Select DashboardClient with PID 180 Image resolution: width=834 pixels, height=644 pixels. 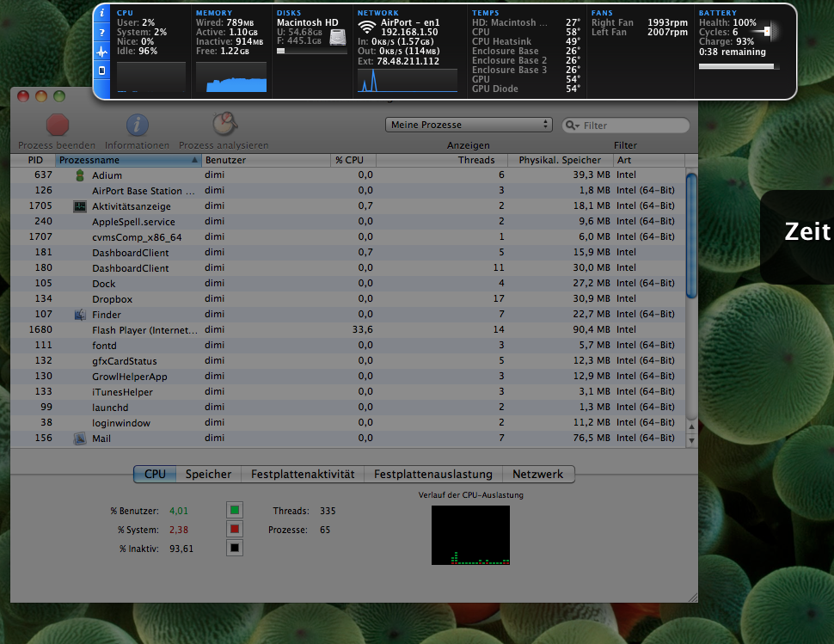348,267
